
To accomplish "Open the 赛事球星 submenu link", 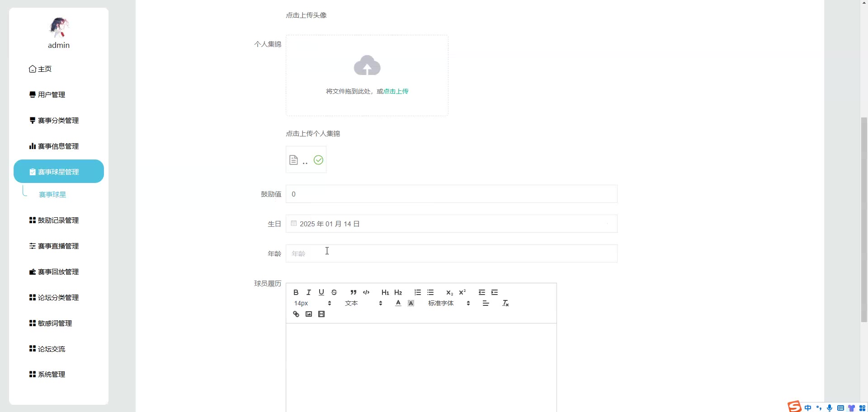I will pos(52,194).
